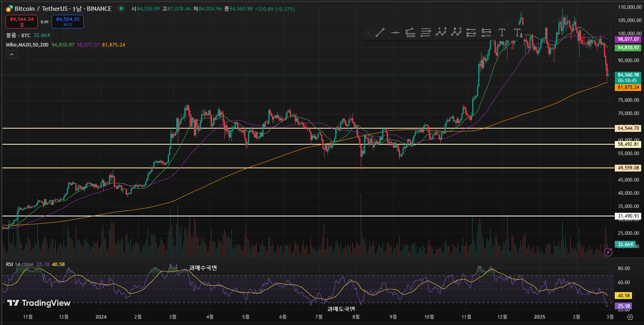
Task: Click the change value +310.89 (+0.37%)
Action: click(275, 9)
